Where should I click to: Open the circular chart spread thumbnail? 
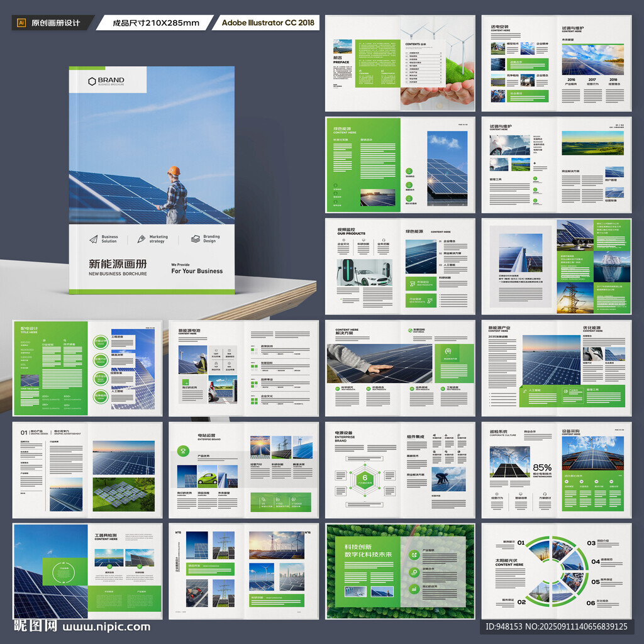tap(557, 571)
